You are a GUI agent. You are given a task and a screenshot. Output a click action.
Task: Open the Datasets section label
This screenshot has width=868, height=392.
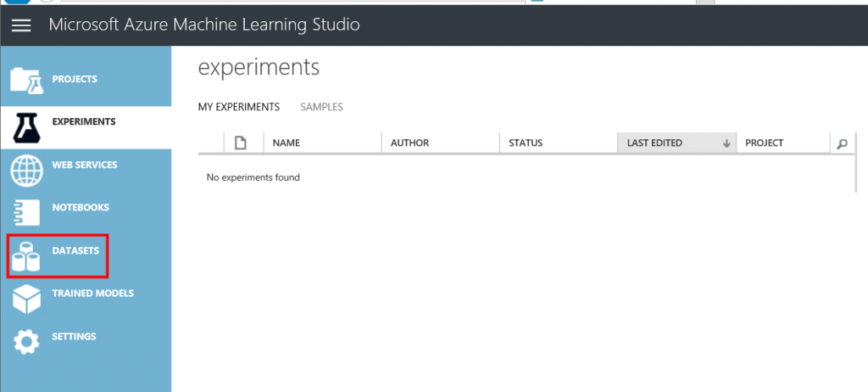[75, 251]
